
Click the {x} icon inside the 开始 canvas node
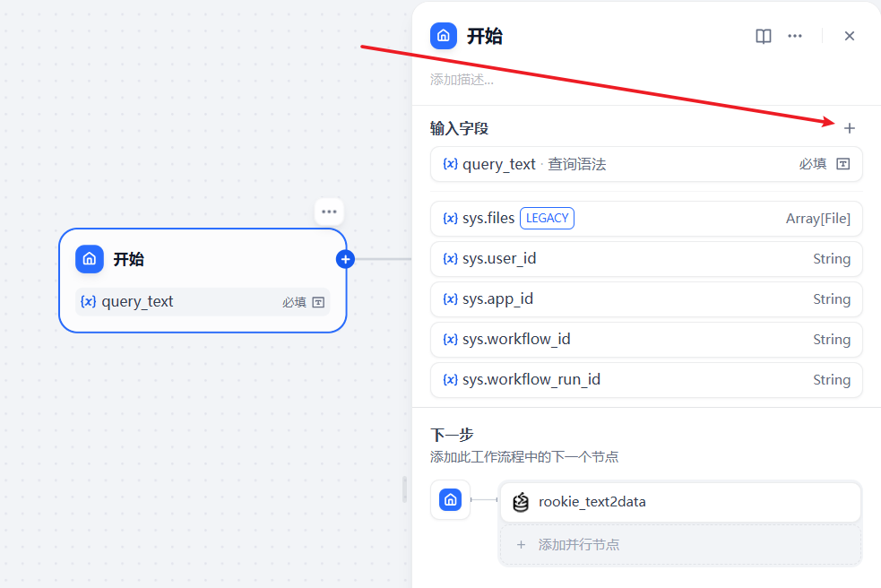(86, 301)
